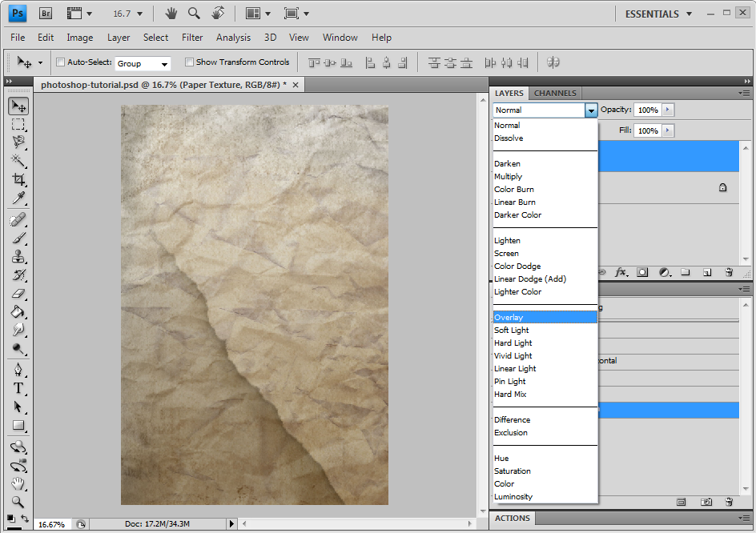Select the Hand tool in toolbox
The width and height of the screenshot is (756, 533).
(x=18, y=483)
